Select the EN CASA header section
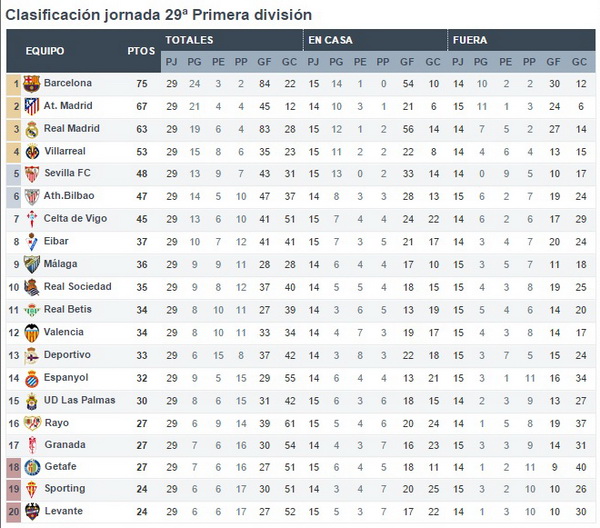 (x=375, y=40)
